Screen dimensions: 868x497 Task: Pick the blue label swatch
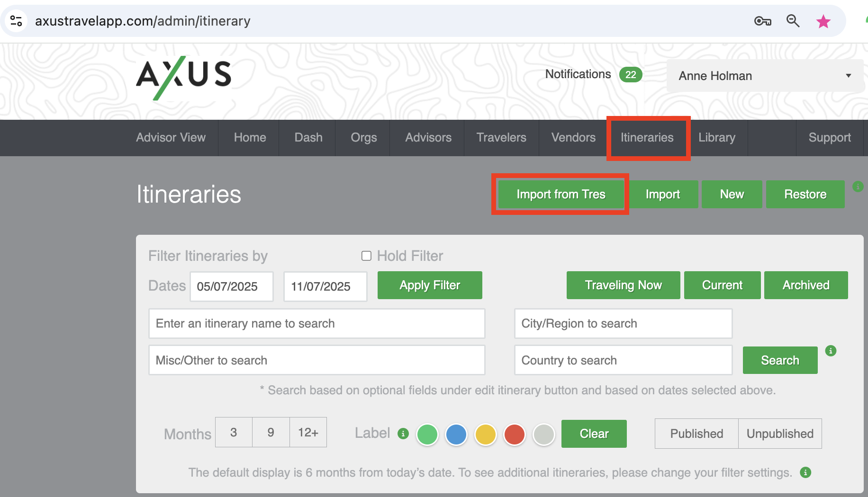[456, 435]
